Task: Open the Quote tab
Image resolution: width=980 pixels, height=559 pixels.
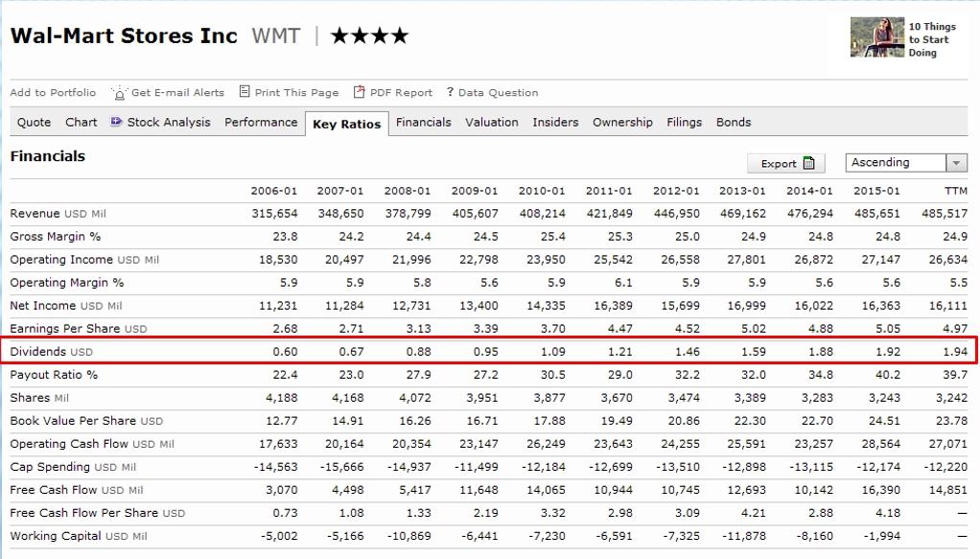Action: (x=34, y=122)
